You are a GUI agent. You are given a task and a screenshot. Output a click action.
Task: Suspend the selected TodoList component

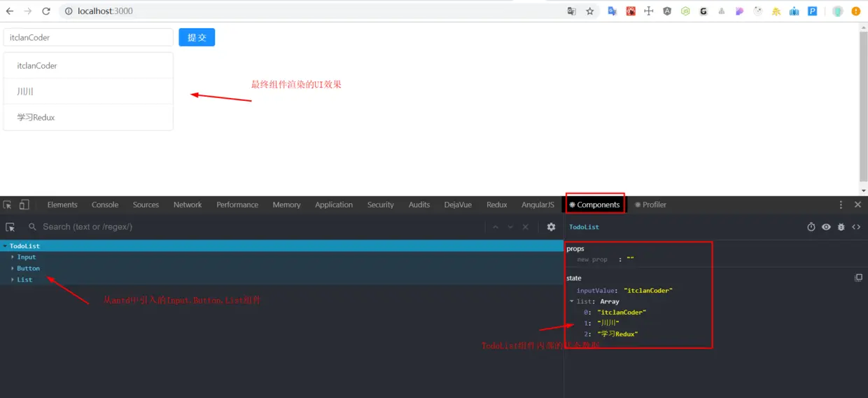[x=811, y=227]
